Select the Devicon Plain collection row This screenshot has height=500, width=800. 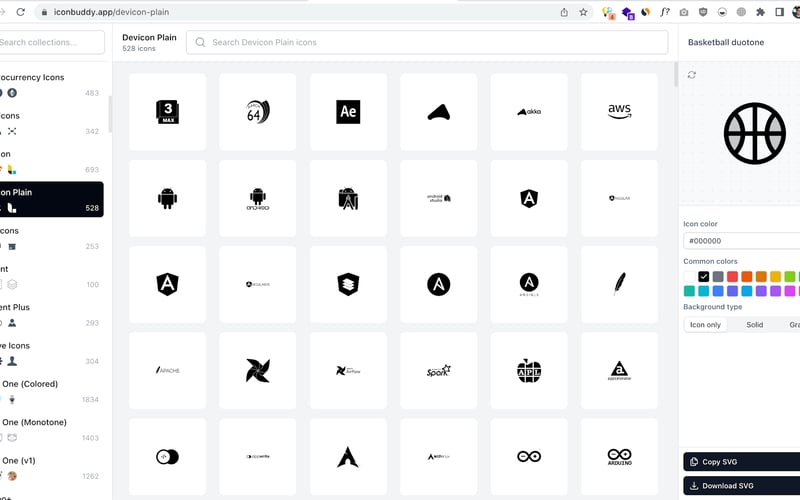coord(51,199)
